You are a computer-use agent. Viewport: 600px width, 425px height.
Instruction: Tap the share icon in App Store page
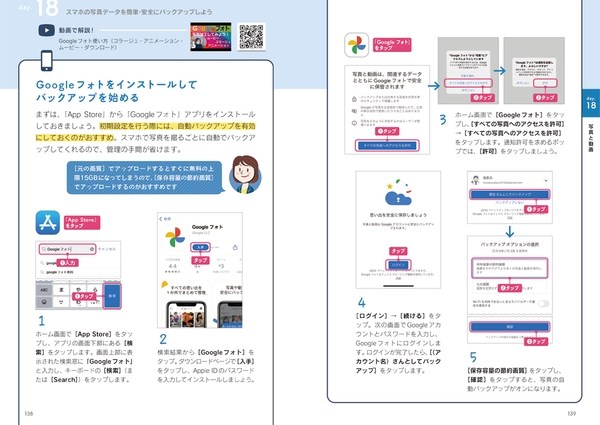(x=235, y=248)
